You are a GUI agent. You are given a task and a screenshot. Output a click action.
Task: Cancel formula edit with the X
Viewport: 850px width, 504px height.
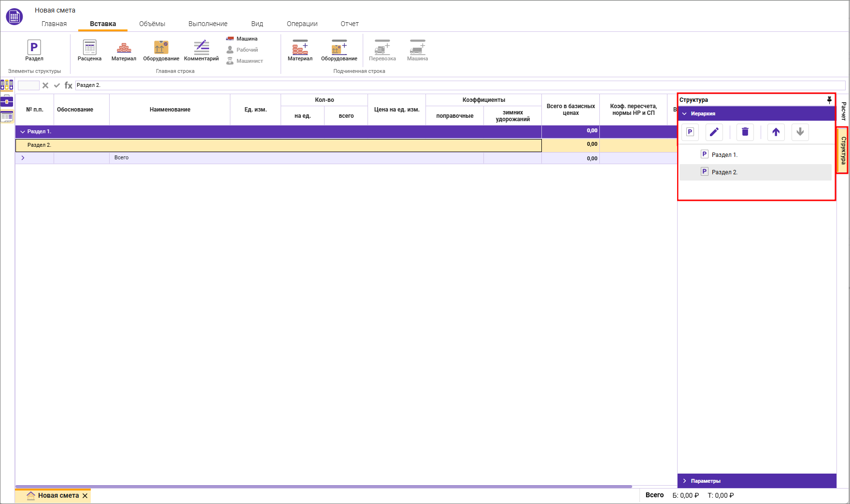pyautogui.click(x=45, y=85)
